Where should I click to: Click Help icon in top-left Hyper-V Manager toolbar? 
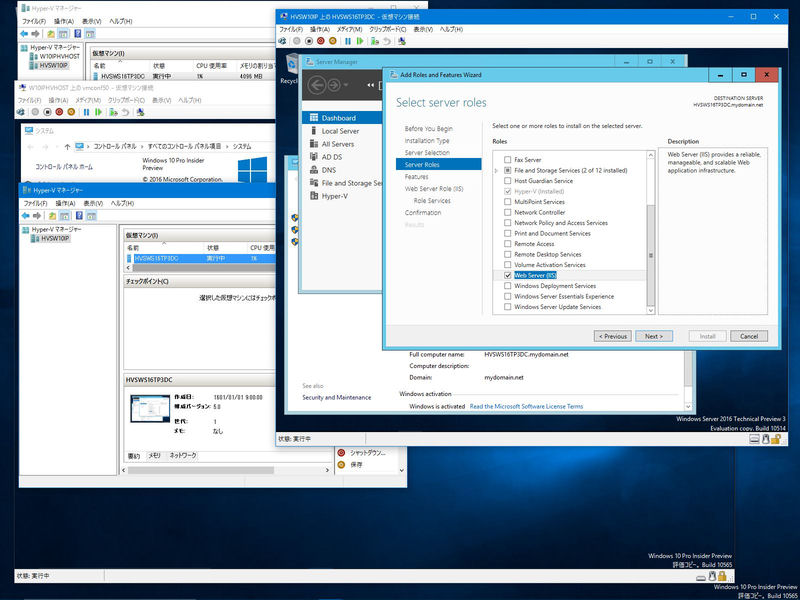coord(78,34)
